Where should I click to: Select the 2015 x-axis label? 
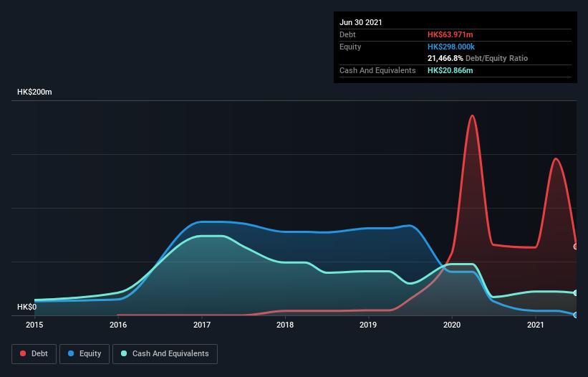(34, 325)
